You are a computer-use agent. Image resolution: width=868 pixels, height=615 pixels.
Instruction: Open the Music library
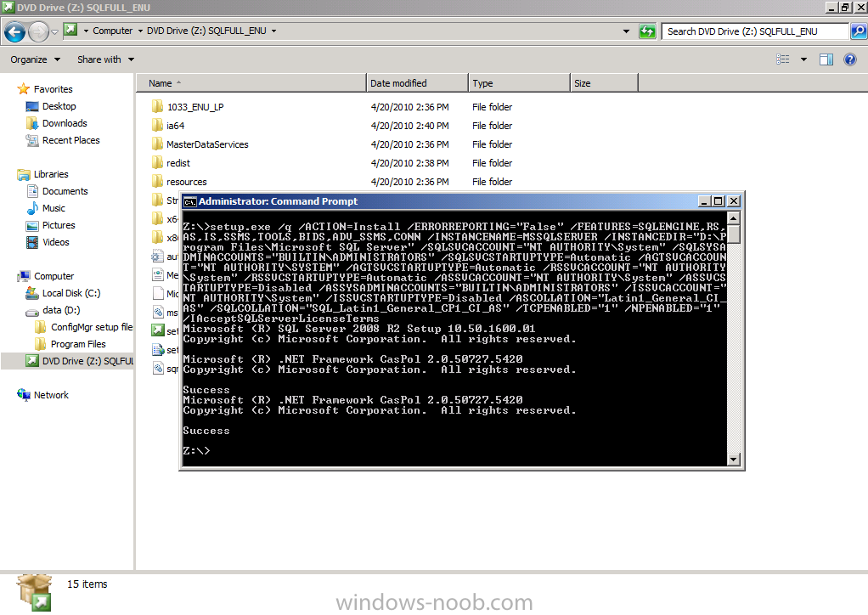click(x=54, y=208)
